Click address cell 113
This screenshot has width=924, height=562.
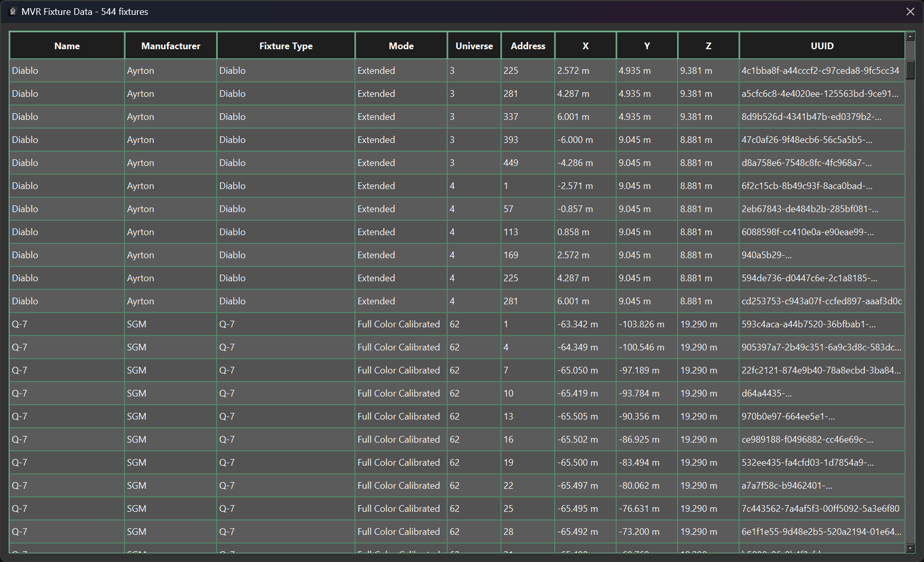point(528,232)
